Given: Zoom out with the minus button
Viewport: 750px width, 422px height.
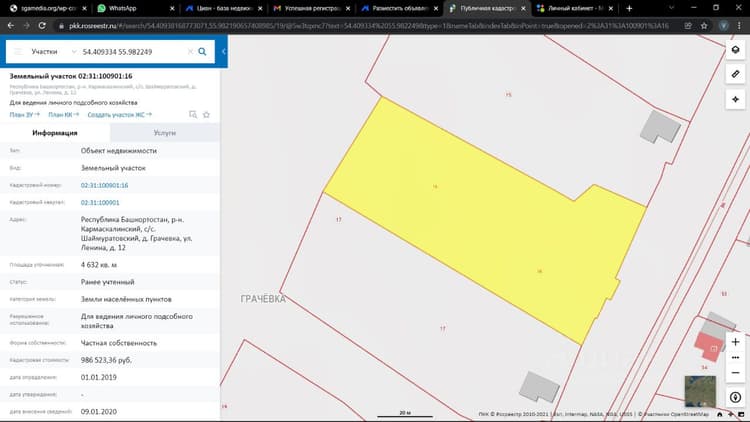Looking at the screenshot, I should [735, 373].
